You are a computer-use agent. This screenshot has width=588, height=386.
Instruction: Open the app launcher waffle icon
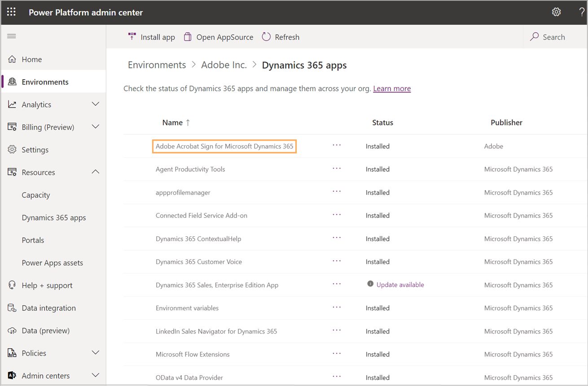(11, 12)
